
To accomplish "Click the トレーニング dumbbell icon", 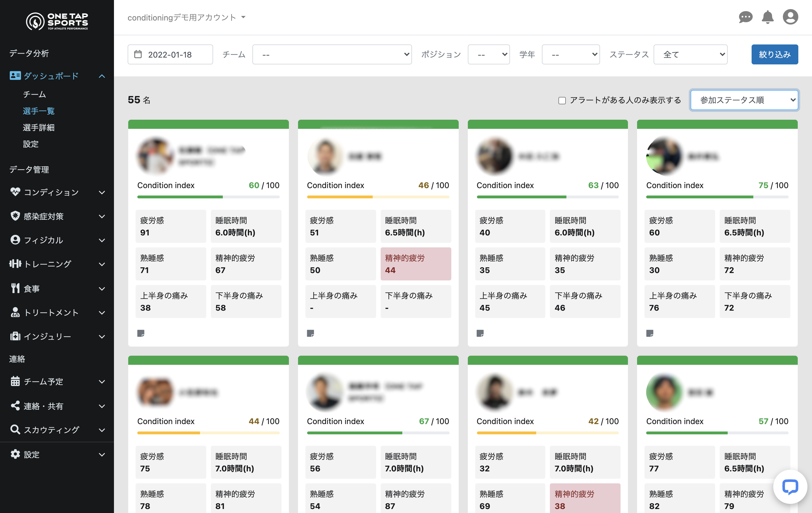I will point(15,264).
